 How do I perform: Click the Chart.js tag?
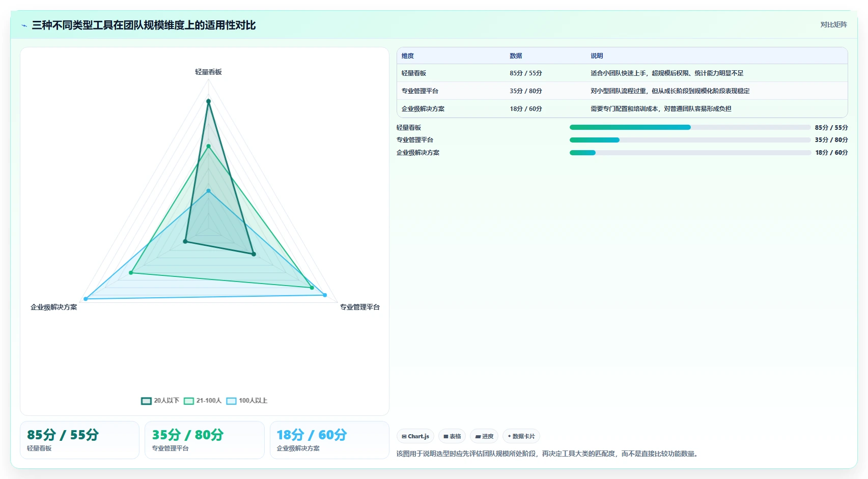[415, 436]
